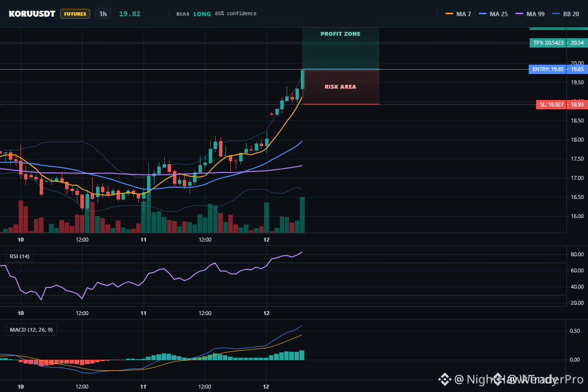
Task: Select the 1h timeframe button
Action: point(103,14)
